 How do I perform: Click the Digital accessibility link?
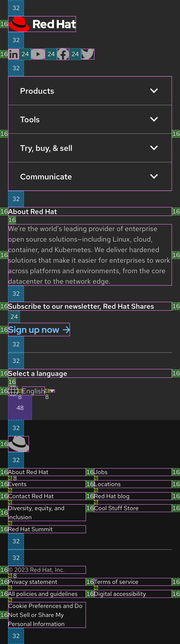pos(120,594)
